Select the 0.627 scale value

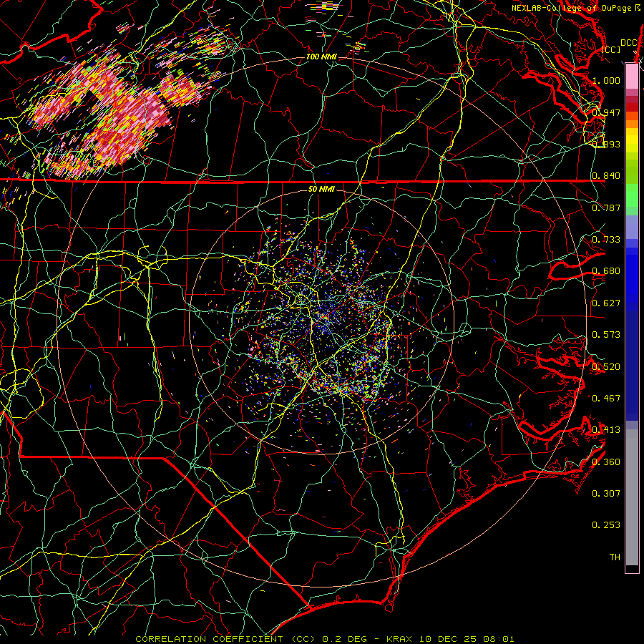[x=606, y=303]
